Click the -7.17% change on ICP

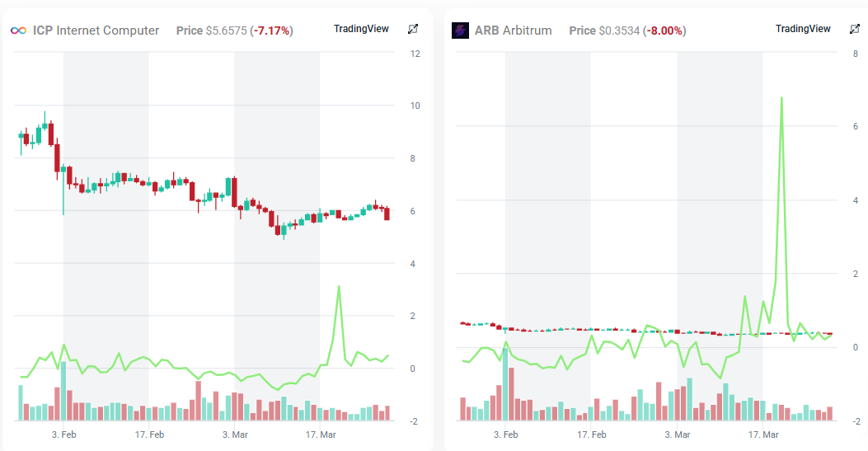coord(272,31)
